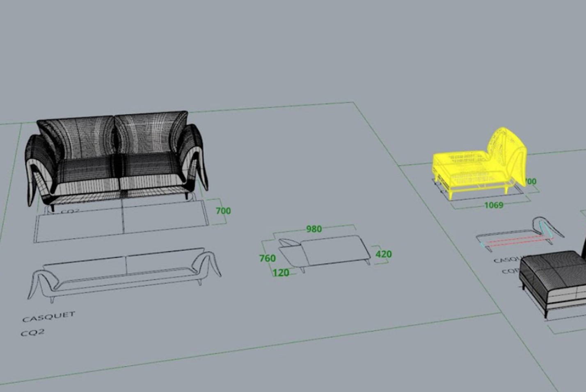586x392 pixels.
Task: Click the partial CASQUET label near ottoman
Action: (507, 260)
